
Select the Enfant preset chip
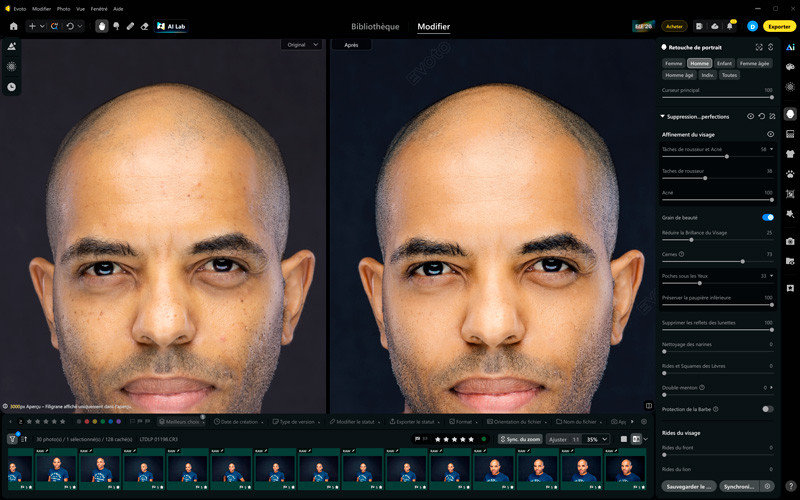pyautogui.click(x=724, y=63)
